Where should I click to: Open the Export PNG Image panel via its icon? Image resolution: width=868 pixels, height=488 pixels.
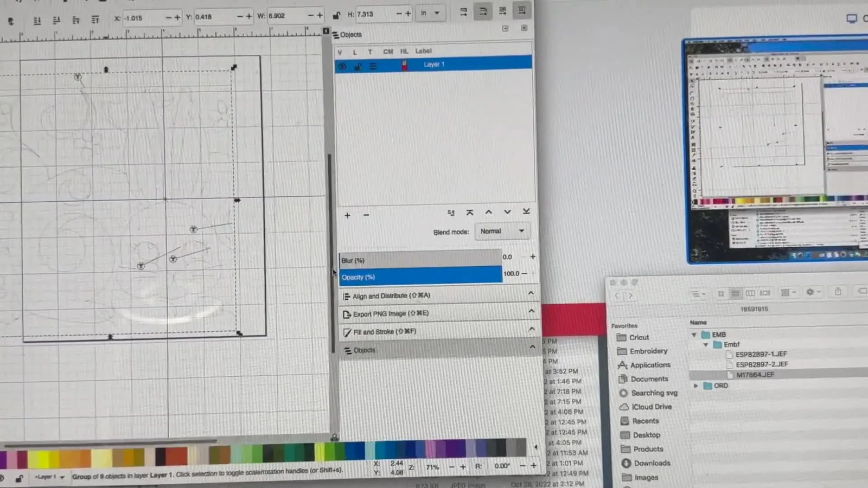(x=347, y=314)
